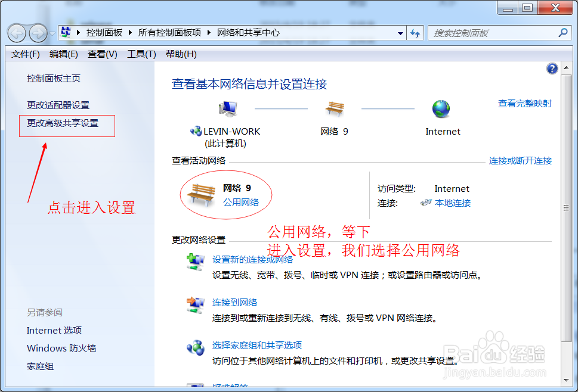Click the 设置新的连接或网络 icon
578x392 pixels.
196,262
